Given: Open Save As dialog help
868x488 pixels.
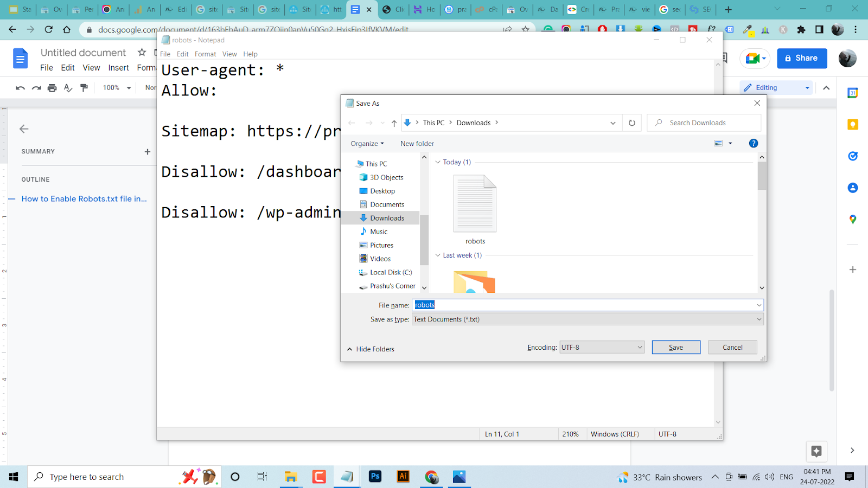Looking at the screenshot, I should pyautogui.click(x=753, y=143).
